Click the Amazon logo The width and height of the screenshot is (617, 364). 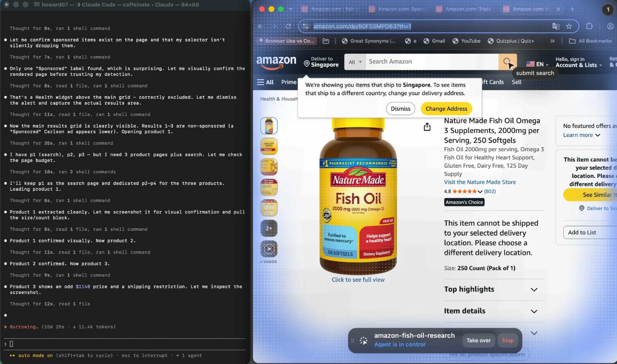coord(276,62)
